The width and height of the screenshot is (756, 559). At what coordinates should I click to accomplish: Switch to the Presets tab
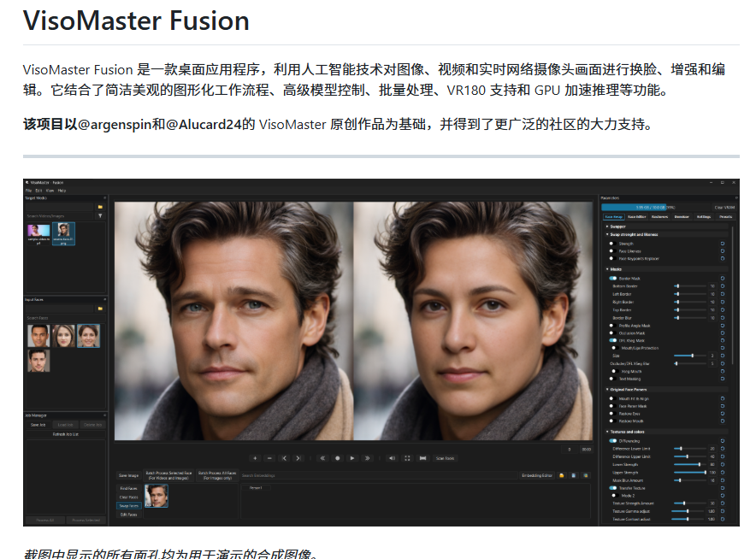[725, 217]
